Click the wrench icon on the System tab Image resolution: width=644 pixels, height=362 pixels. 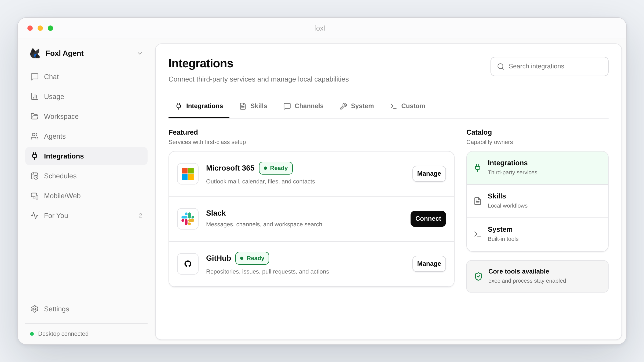[x=343, y=106]
